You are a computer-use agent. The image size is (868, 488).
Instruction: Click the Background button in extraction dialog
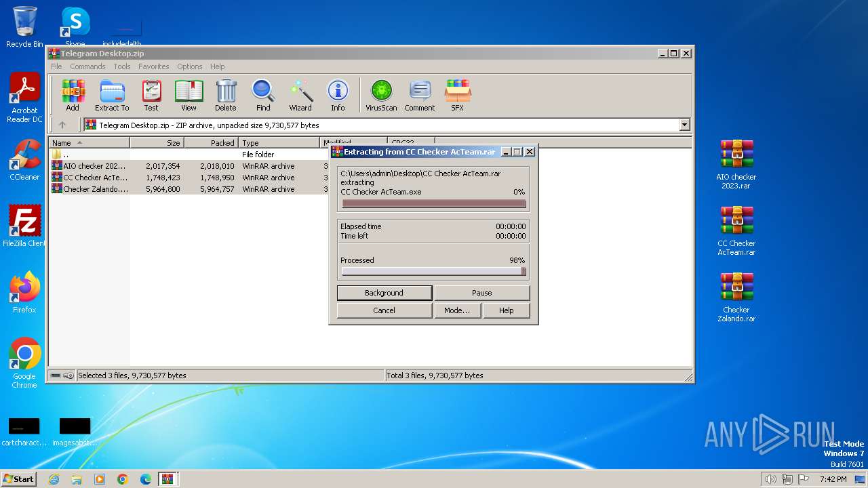384,293
